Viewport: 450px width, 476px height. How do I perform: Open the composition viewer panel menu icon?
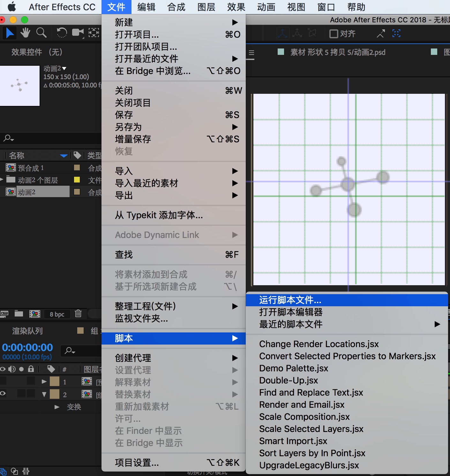251,53
